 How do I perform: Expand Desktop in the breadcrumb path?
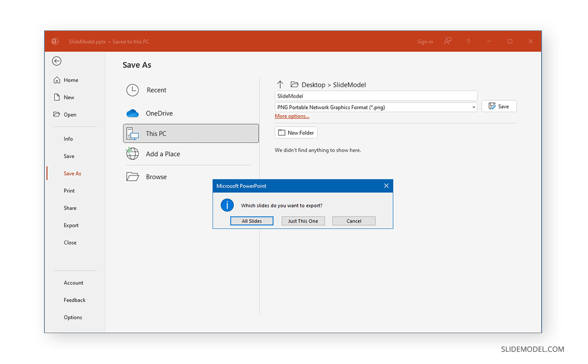(313, 84)
